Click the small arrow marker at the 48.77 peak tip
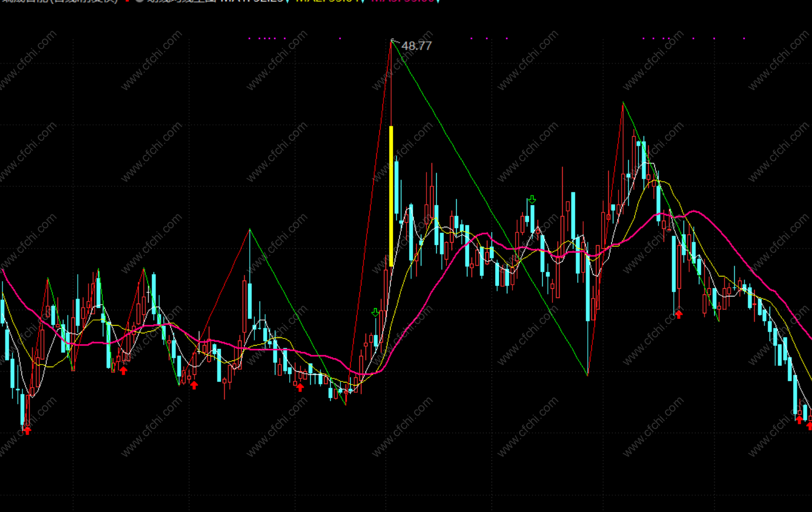 (x=393, y=40)
